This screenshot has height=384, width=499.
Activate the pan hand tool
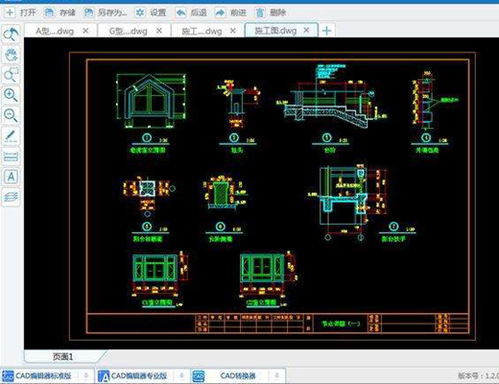11,55
